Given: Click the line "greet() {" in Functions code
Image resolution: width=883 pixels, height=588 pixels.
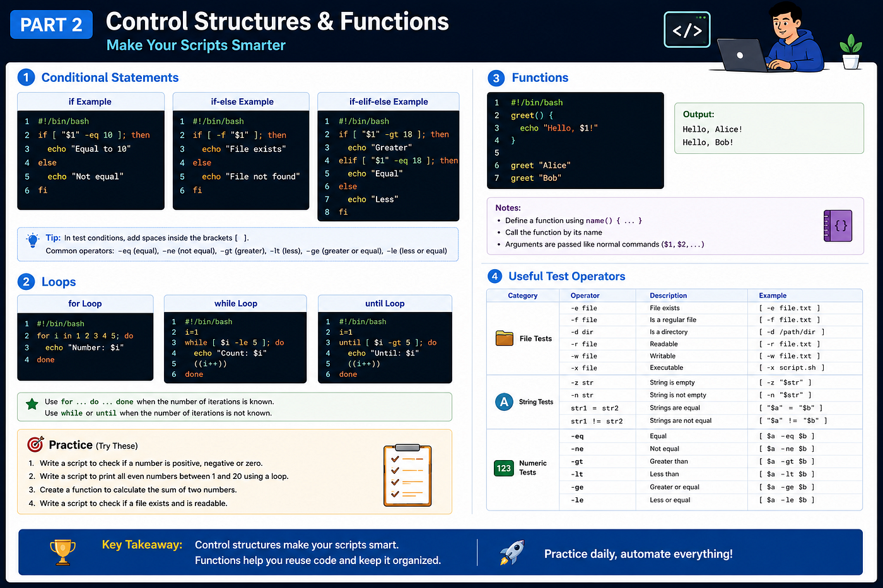Looking at the screenshot, I should tap(532, 115).
